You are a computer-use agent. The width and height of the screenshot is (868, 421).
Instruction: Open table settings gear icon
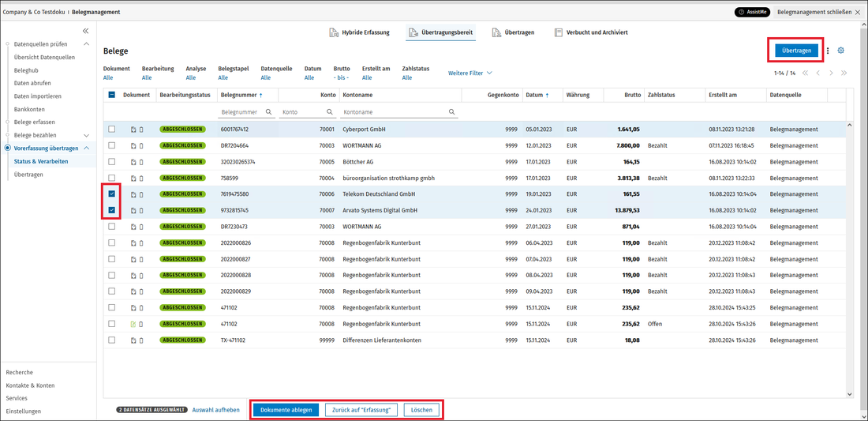(x=840, y=51)
